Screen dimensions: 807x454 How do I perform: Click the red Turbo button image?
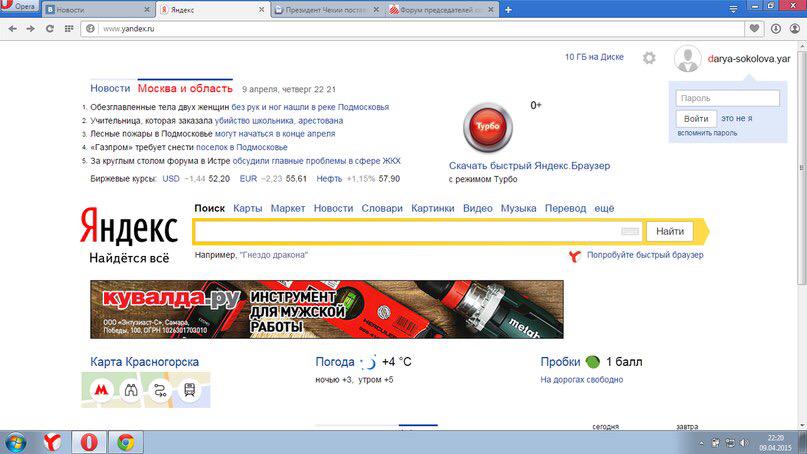coord(487,127)
